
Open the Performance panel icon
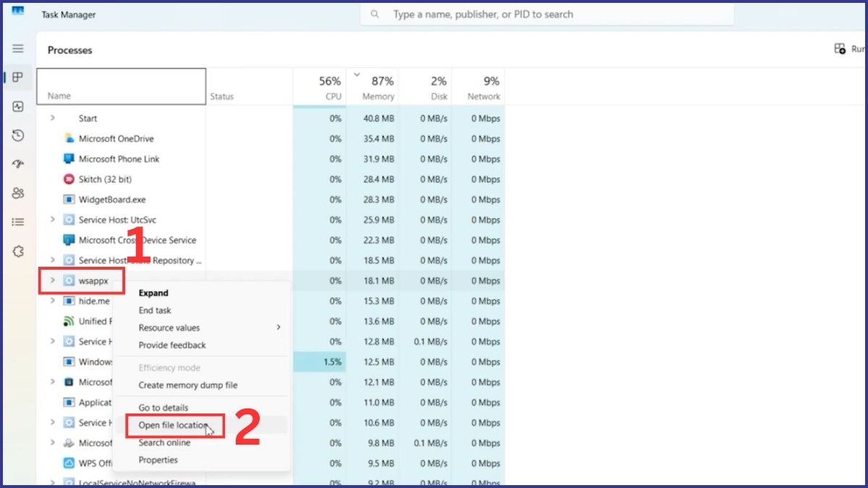[18, 106]
